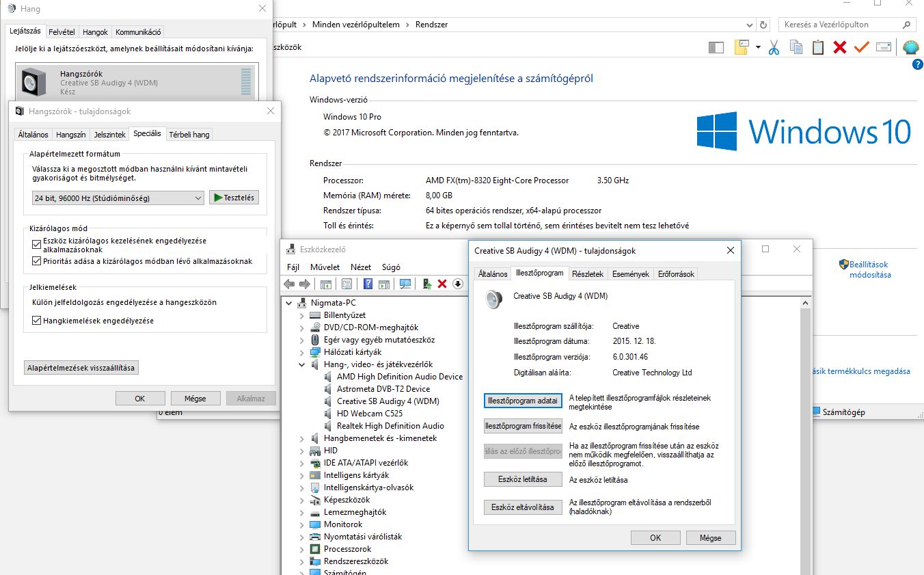The image size is (924, 575).
Task: Expand the DVD/CD-ROM-meghajtók category
Action: pyautogui.click(x=302, y=327)
